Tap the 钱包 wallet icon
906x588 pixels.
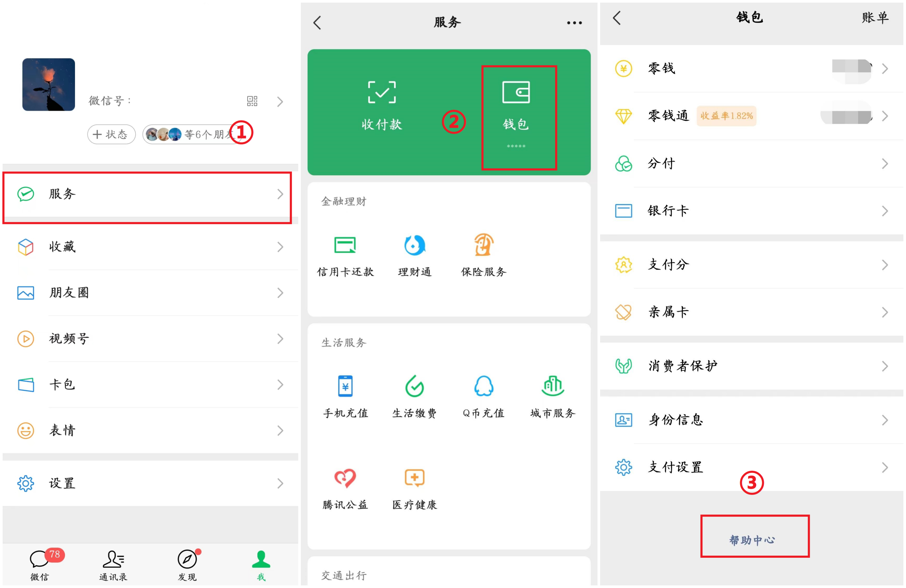(x=516, y=92)
